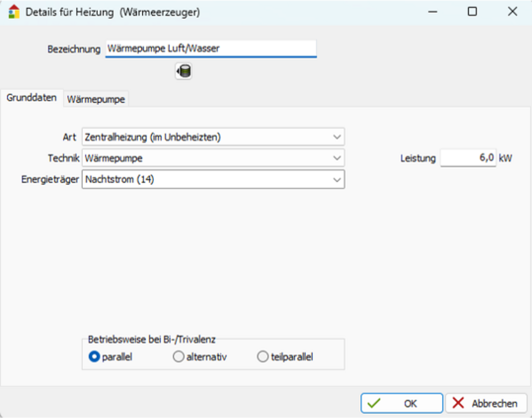Click into the Bezeichnung text field
Viewport: 532px width, 418px height.
210,49
